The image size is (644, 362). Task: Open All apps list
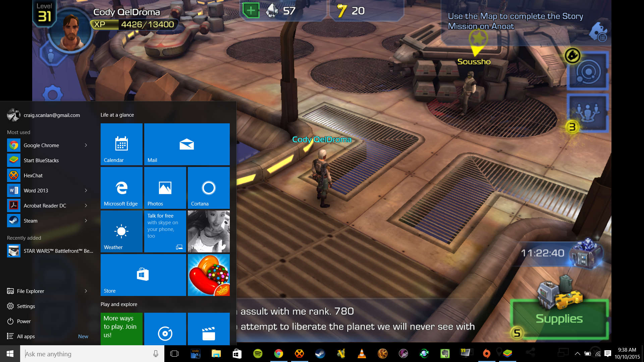coord(26,336)
